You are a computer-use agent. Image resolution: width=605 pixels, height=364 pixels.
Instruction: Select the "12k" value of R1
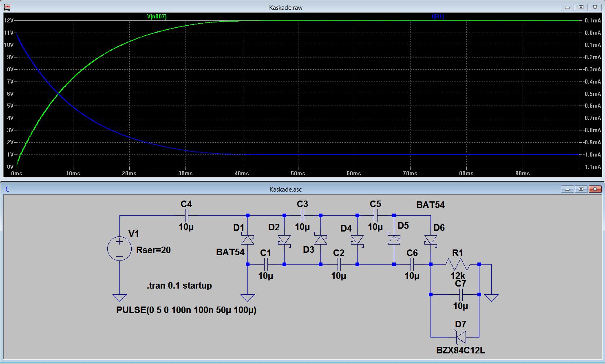pos(458,276)
